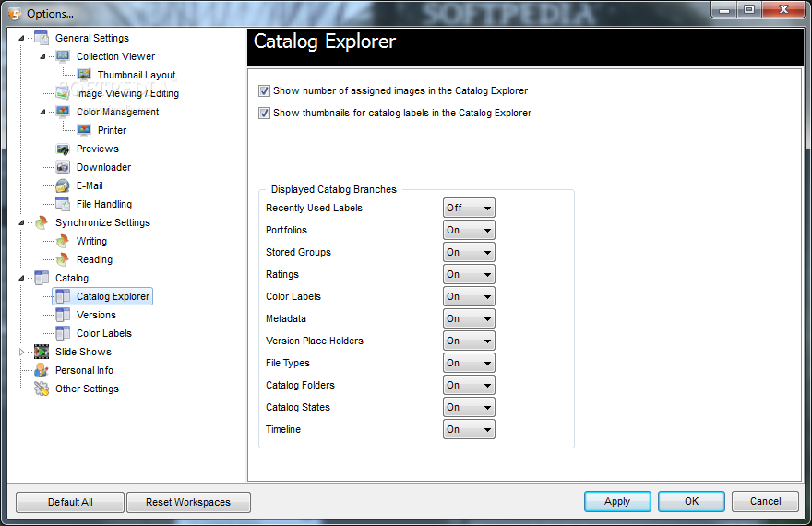Image resolution: width=812 pixels, height=526 pixels.
Task: Click the Catalog icon in tree
Action: 42,278
